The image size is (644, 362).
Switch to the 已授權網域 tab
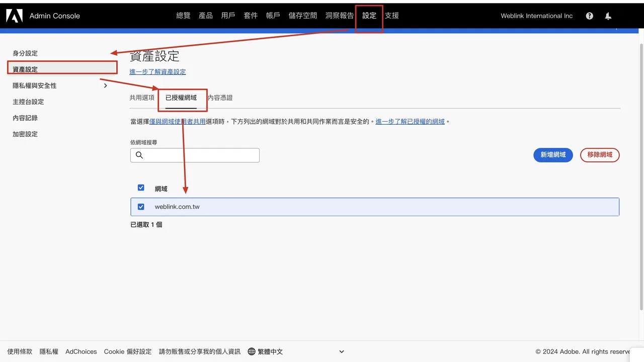(181, 98)
